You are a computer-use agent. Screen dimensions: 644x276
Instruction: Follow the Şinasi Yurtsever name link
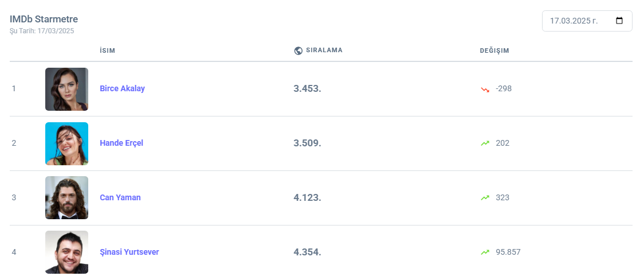129,252
